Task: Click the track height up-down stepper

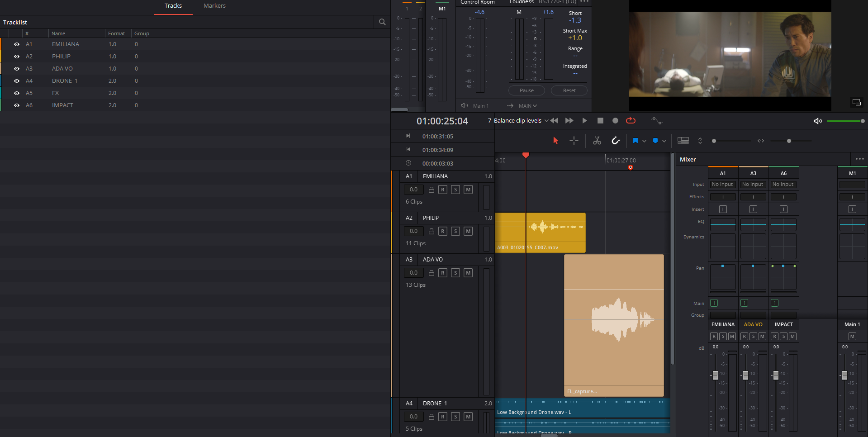Action: (x=700, y=141)
